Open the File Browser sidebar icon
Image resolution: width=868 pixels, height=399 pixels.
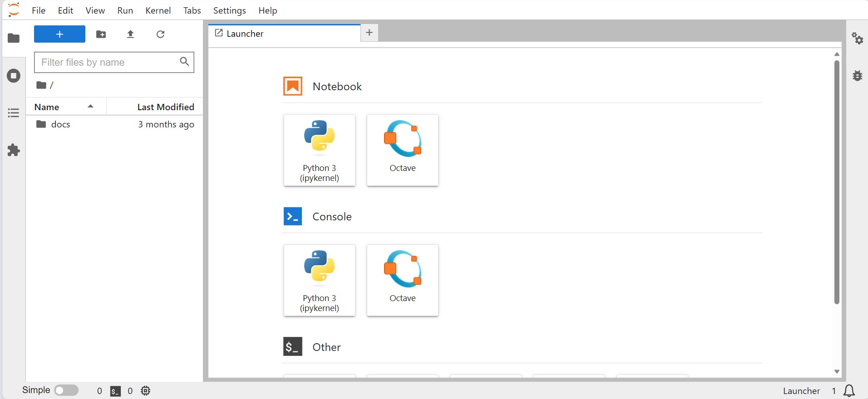(14, 39)
